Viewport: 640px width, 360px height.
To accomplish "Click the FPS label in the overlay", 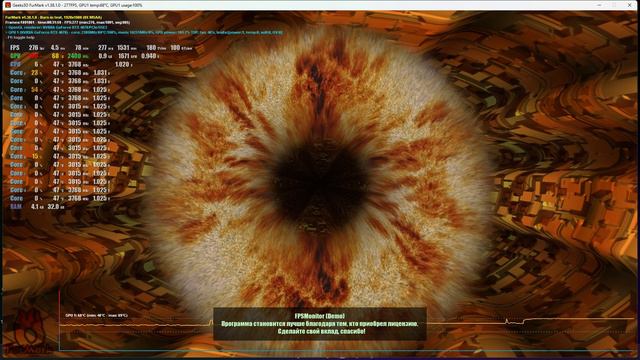I will pyautogui.click(x=15, y=48).
